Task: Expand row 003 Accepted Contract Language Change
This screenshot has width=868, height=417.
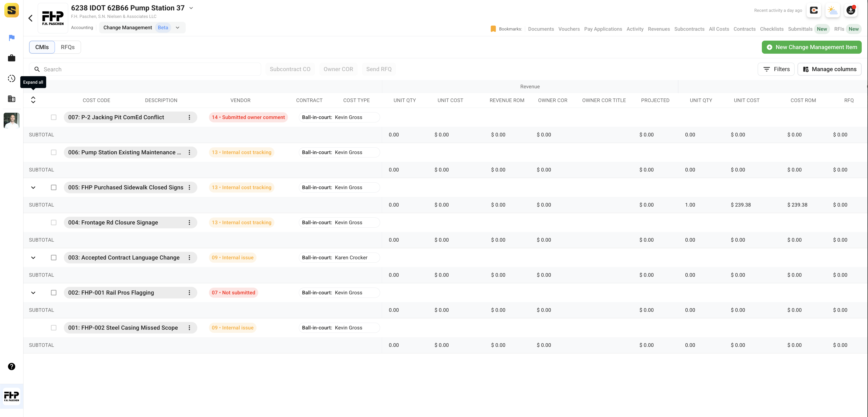Action: point(33,258)
